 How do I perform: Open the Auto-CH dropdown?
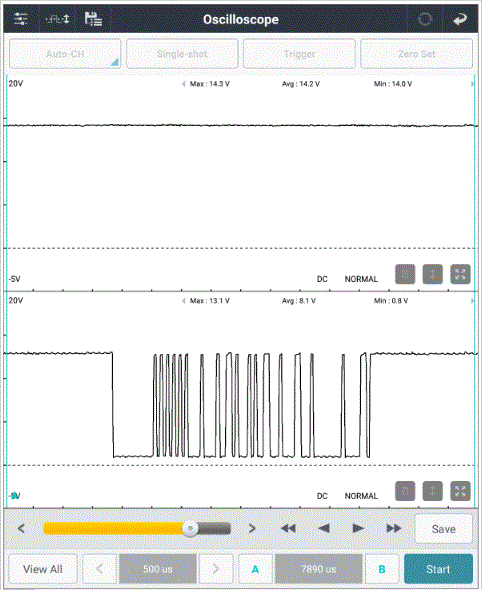pyautogui.click(x=65, y=54)
